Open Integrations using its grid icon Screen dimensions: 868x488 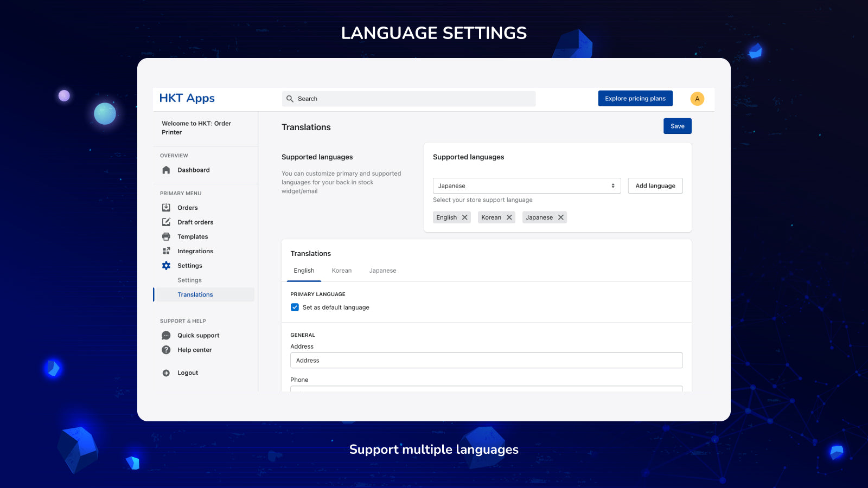[x=166, y=251]
